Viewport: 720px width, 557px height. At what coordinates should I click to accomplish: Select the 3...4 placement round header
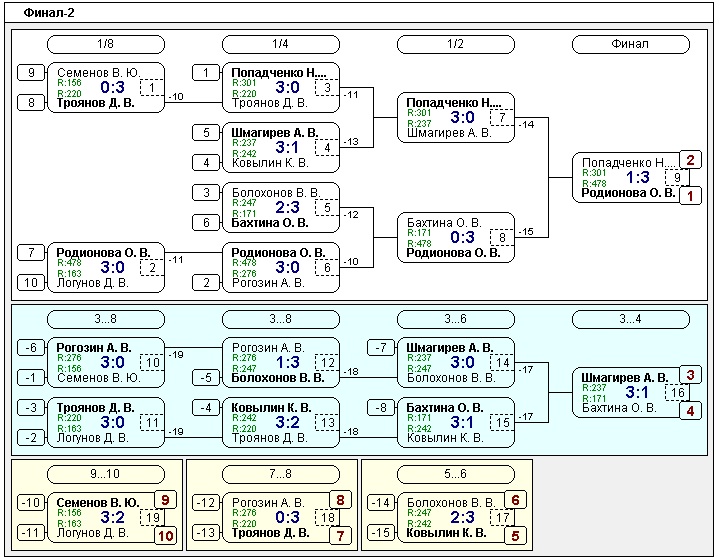[630, 319]
